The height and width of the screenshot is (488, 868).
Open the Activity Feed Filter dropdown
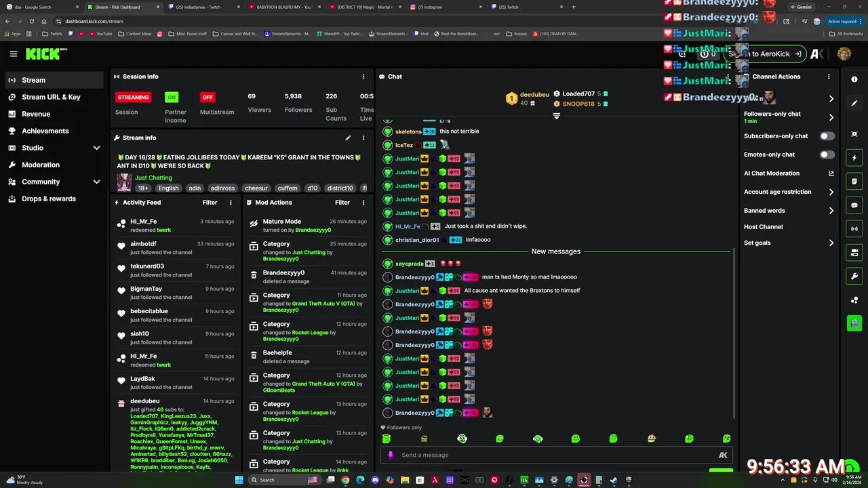pos(210,202)
